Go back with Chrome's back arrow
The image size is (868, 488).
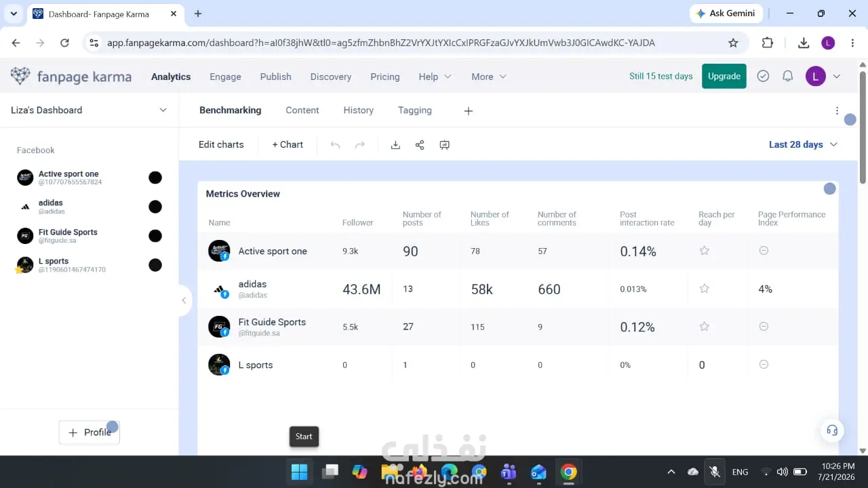[16, 43]
